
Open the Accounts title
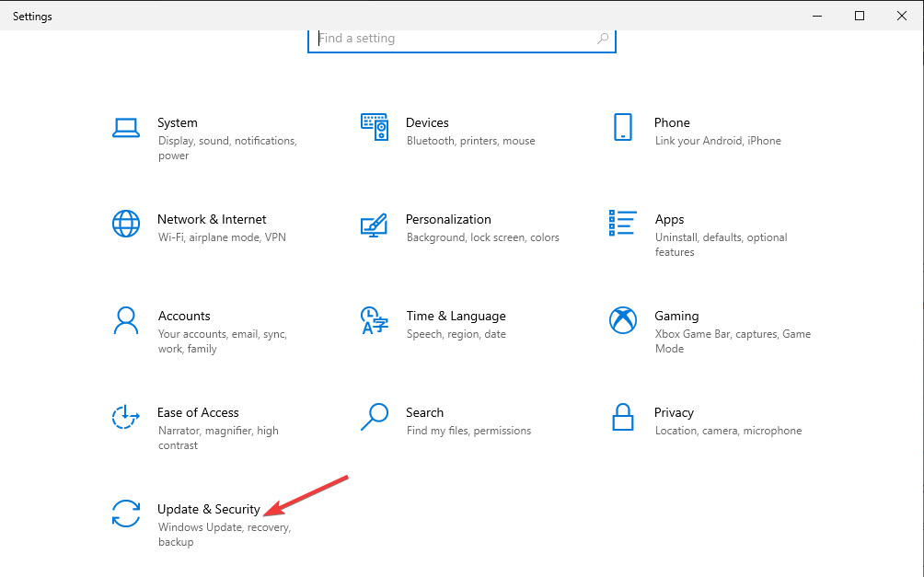tap(184, 316)
